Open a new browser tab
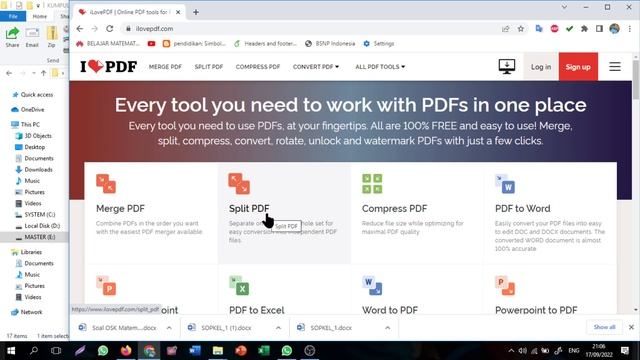The height and width of the screenshot is (360, 640). 196,12
